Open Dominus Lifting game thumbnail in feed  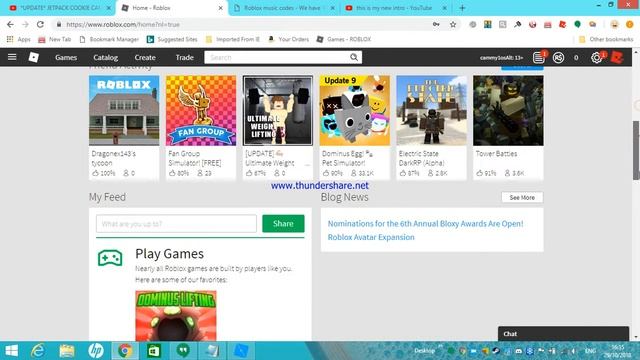pyautogui.click(x=176, y=316)
